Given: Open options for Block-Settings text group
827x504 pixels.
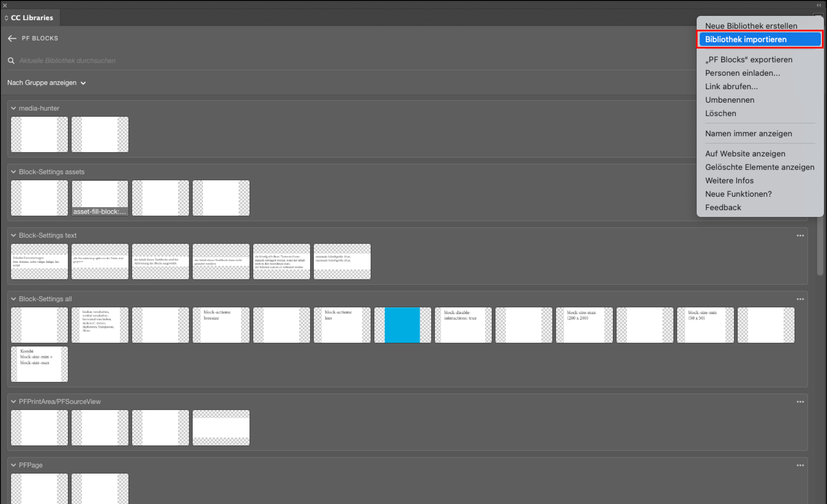Looking at the screenshot, I should click(800, 236).
